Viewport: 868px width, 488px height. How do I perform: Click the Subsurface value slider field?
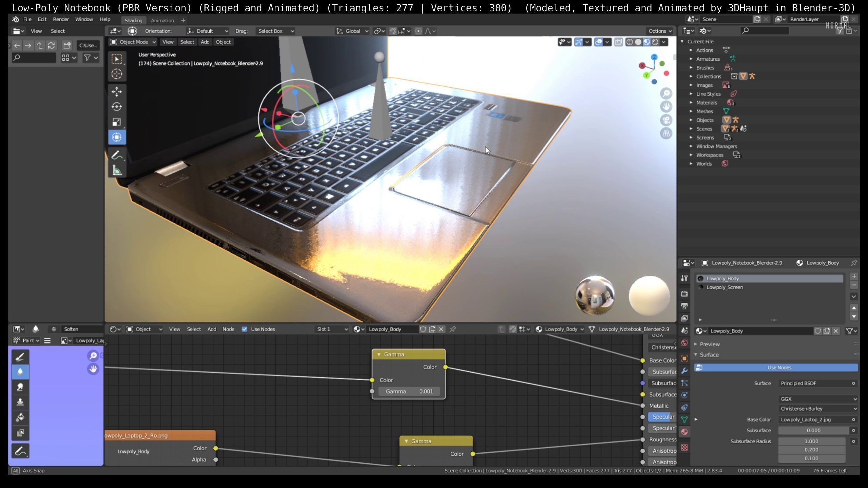813,430
